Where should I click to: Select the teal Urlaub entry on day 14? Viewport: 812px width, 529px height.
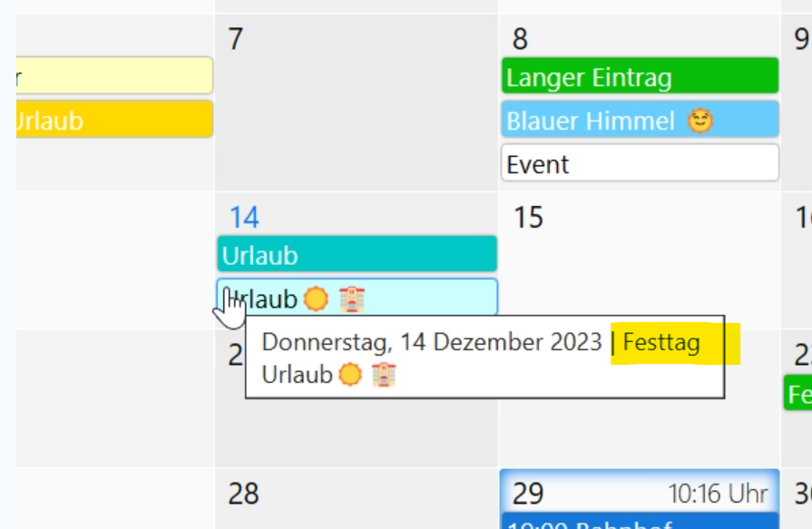pyautogui.click(x=357, y=255)
